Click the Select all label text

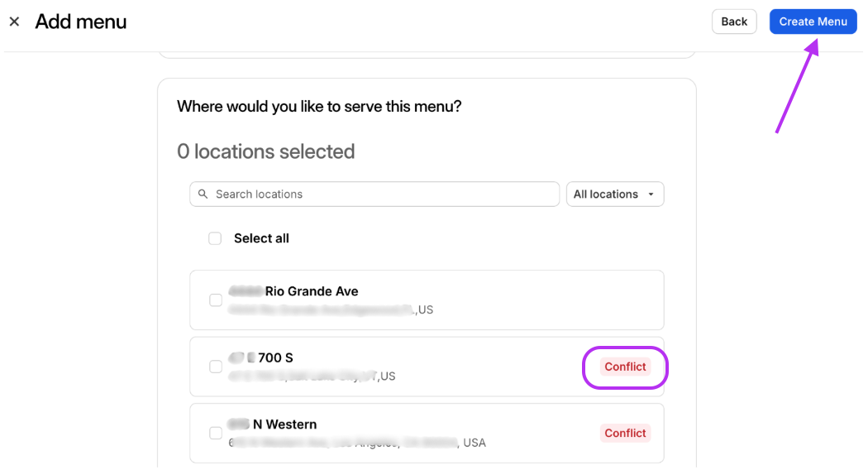[x=261, y=238]
